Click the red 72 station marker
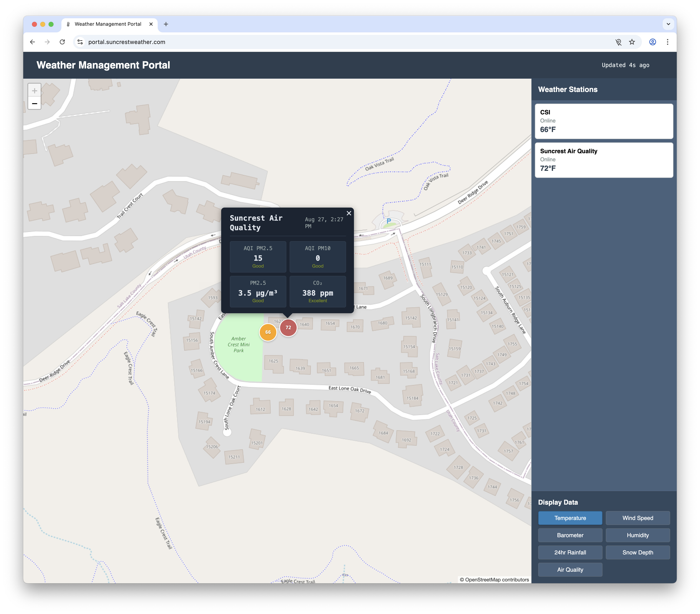700x614 pixels. pos(288,328)
